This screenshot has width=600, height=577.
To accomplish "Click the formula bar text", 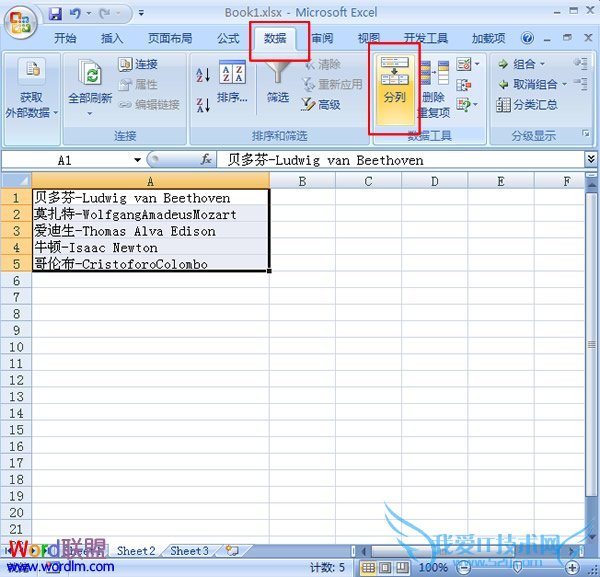I will 325,160.
